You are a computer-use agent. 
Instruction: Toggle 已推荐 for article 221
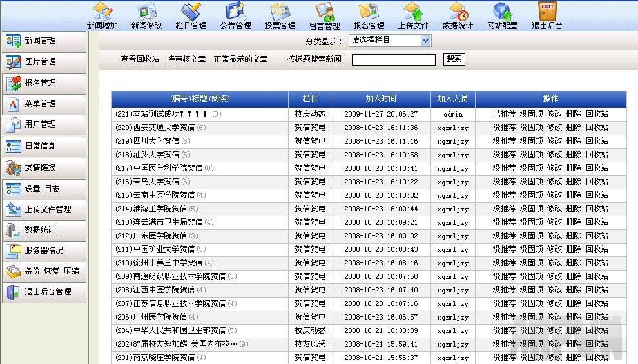[x=504, y=114]
